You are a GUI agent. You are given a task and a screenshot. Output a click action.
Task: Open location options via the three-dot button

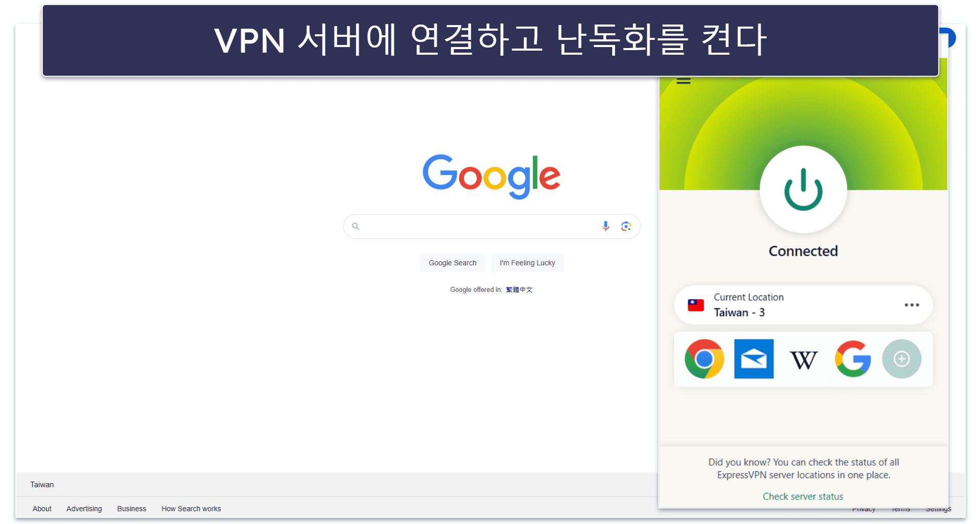pos(912,305)
